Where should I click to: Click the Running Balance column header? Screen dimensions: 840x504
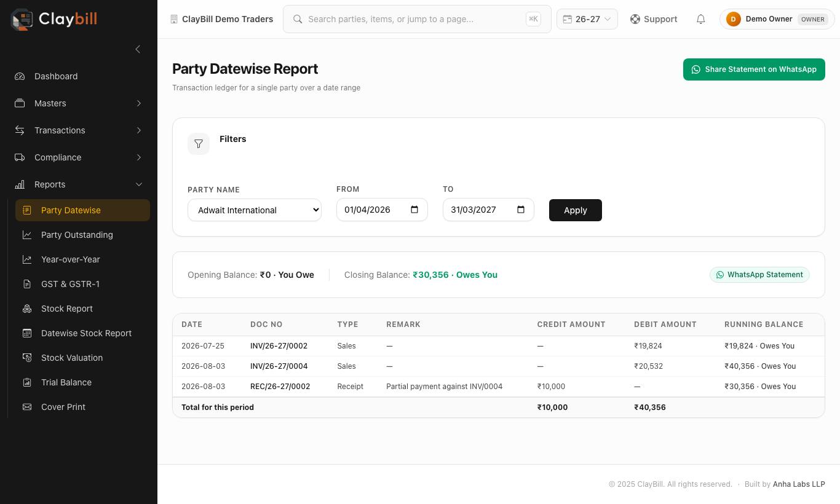click(x=764, y=325)
